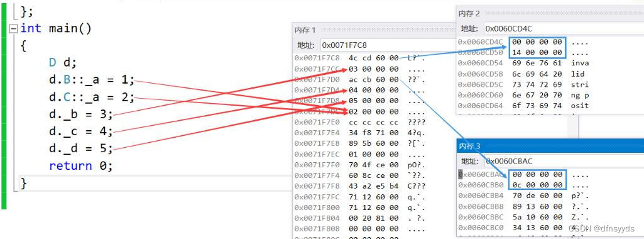Screen dimensions: 644x239
Task: Click the line 'd._c = 4;'
Action: click(80, 131)
